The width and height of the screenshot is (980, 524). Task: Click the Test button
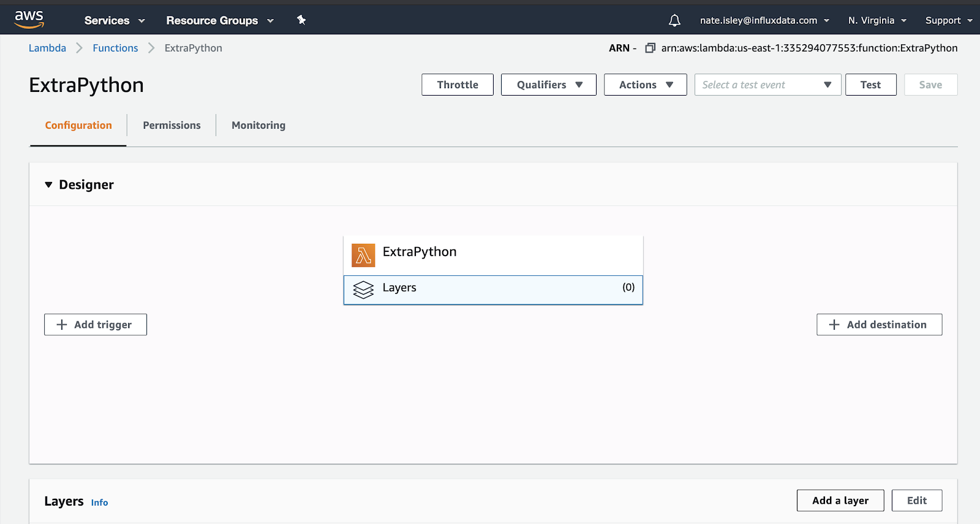click(x=870, y=85)
